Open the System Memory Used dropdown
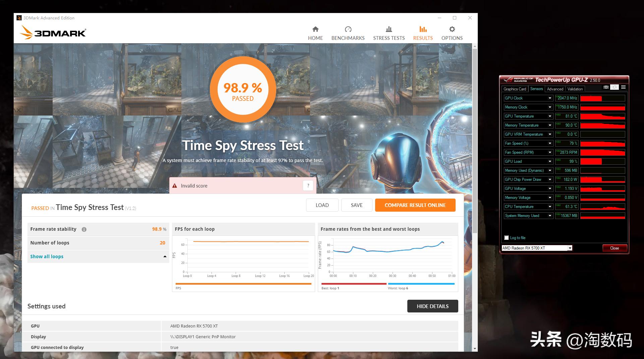The width and height of the screenshot is (644, 359). point(550,216)
